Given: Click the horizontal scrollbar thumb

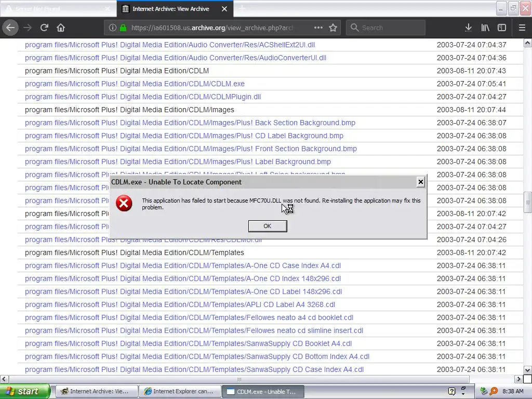Looking at the screenshot, I should (239, 379).
